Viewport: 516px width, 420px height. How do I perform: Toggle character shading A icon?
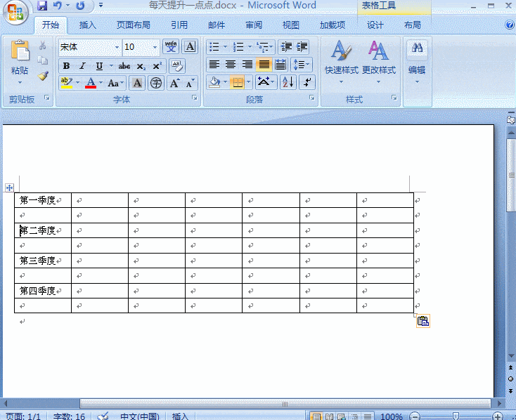coord(137,83)
